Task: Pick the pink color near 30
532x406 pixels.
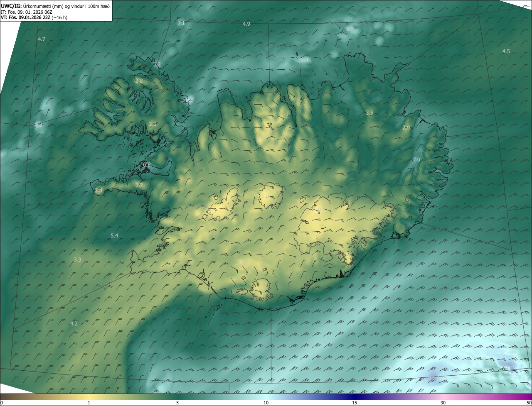Action: click(x=443, y=396)
